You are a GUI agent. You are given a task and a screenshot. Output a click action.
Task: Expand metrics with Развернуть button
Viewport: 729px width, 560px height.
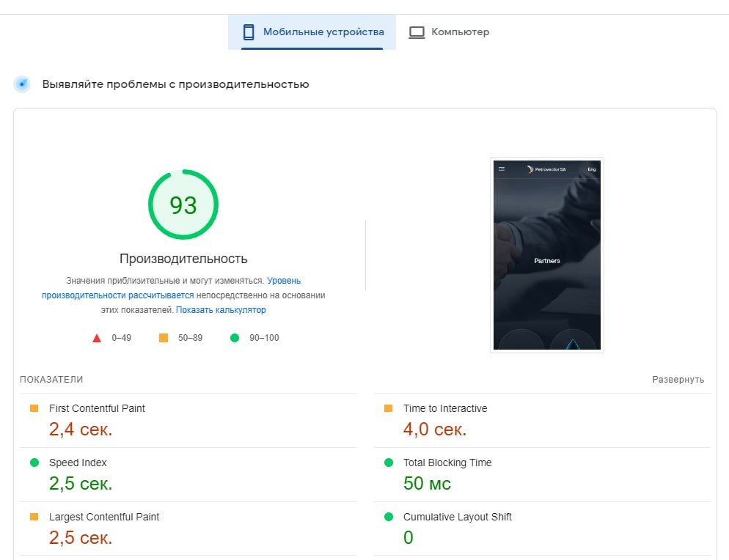[x=678, y=380]
